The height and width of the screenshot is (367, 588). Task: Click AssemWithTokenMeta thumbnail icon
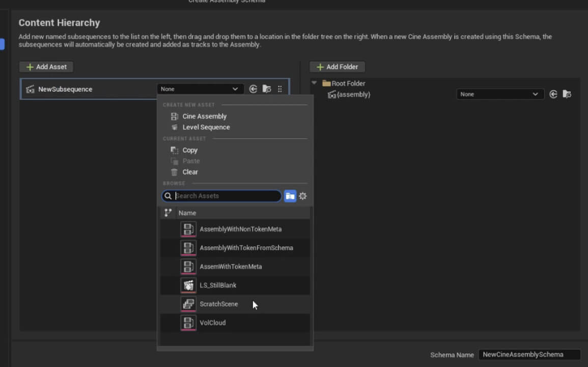click(x=188, y=267)
